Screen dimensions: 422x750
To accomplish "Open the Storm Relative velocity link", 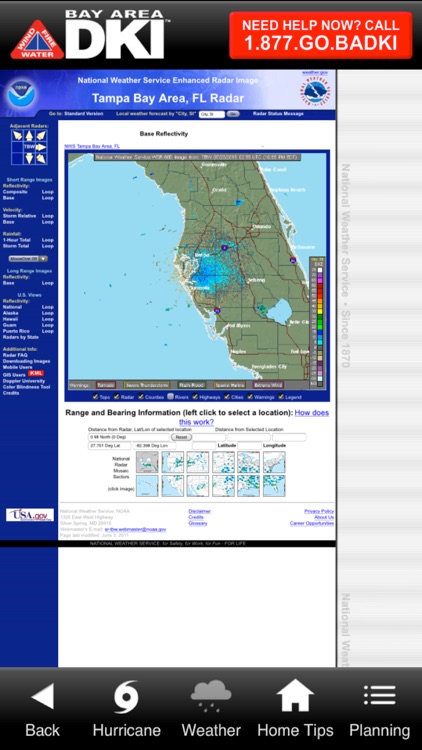I will [19, 216].
